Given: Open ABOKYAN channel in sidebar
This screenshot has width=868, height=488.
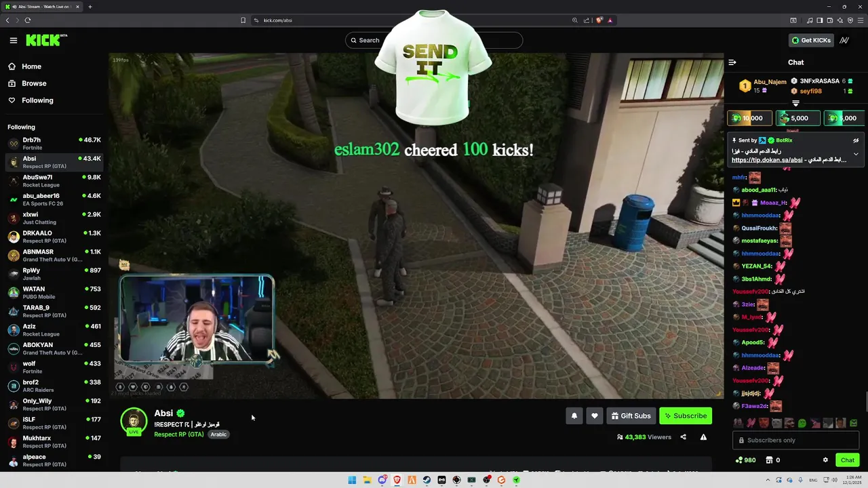Looking at the screenshot, I should (x=54, y=348).
